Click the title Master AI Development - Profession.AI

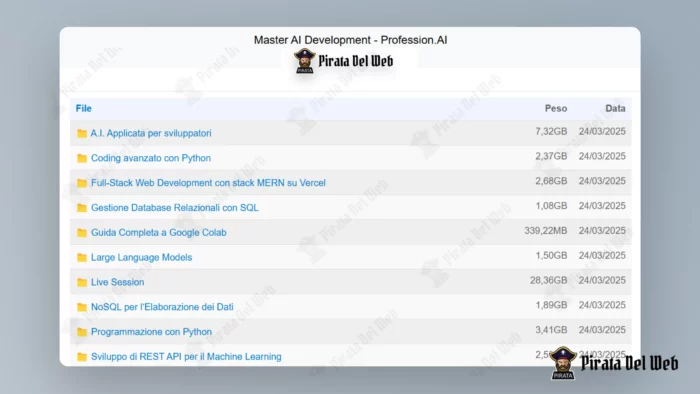pyautogui.click(x=350, y=40)
